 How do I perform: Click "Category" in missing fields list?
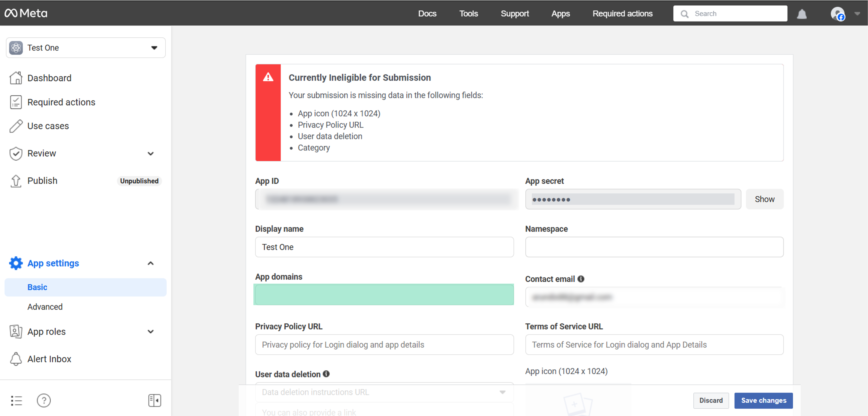pos(313,148)
